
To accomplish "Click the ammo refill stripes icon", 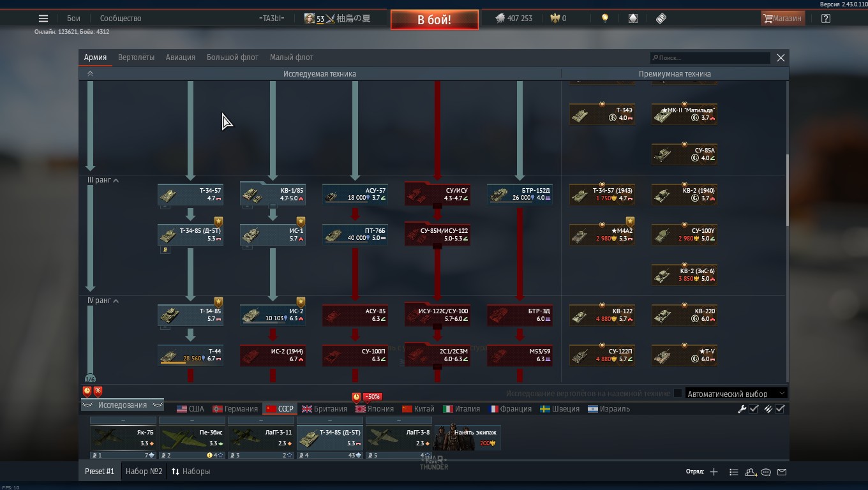I will point(768,409).
